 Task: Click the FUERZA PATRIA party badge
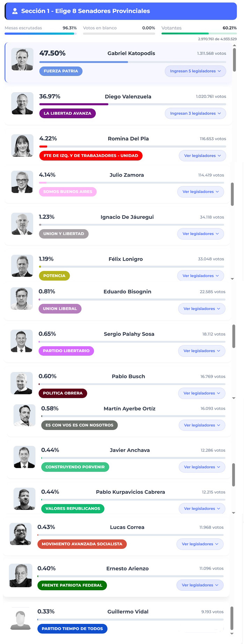pyautogui.click(x=61, y=71)
